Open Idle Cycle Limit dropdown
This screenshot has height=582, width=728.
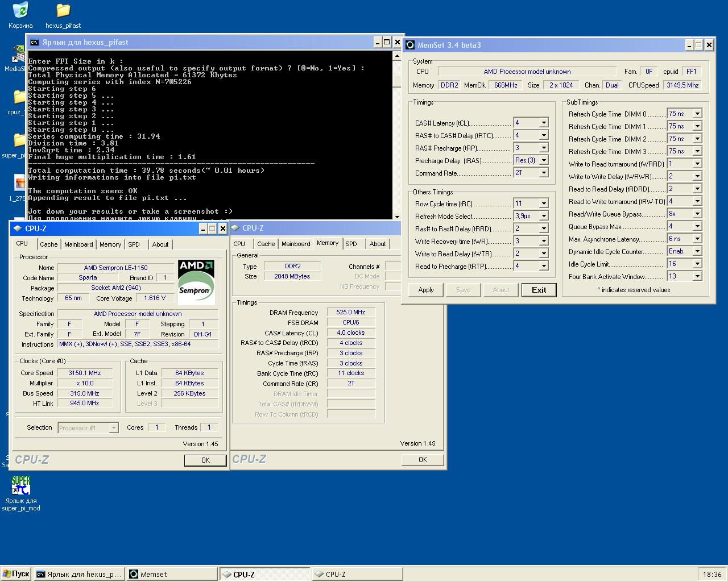[697, 264]
